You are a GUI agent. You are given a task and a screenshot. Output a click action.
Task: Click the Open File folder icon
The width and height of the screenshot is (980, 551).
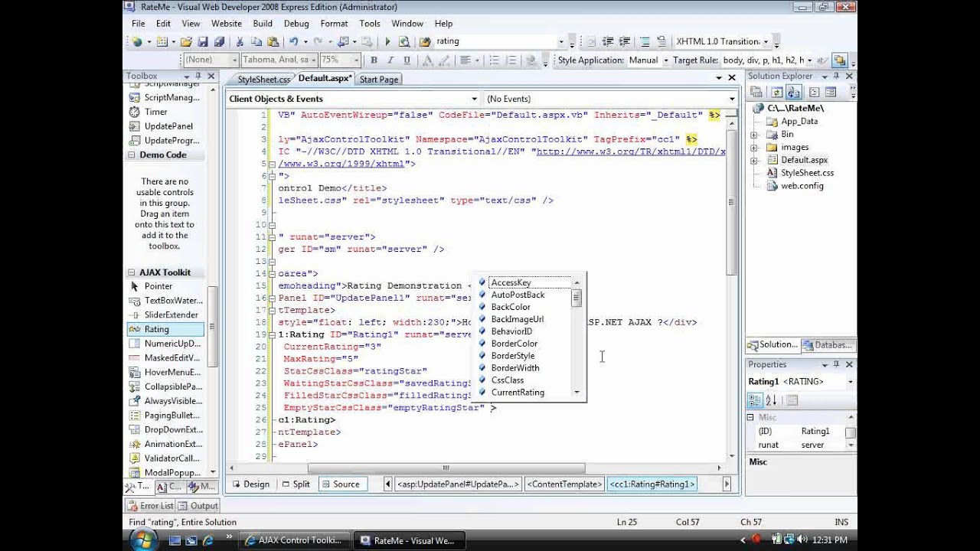click(186, 42)
